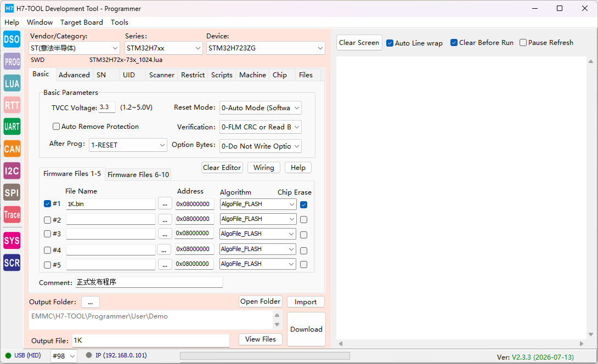The image size is (598, 364).
Task: Toggle the Auto Remove Protection checkbox
Action: (x=56, y=126)
